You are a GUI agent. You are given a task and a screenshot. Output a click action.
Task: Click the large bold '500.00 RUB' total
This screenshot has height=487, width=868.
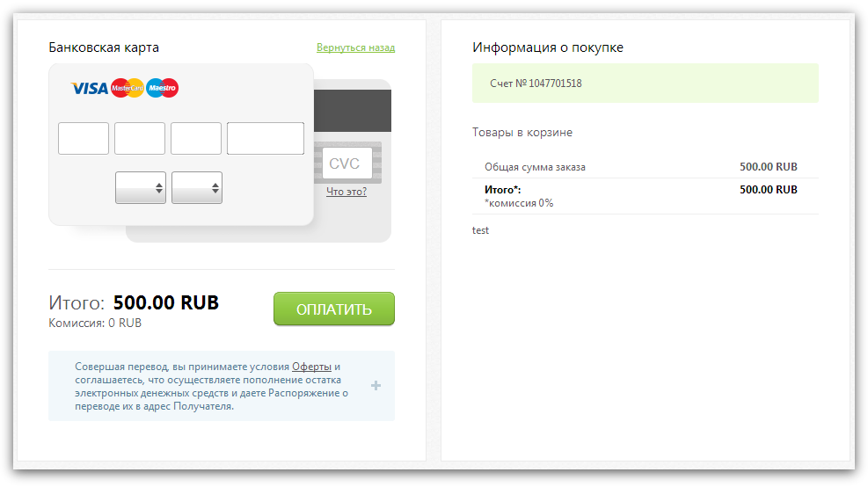tap(166, 302)
